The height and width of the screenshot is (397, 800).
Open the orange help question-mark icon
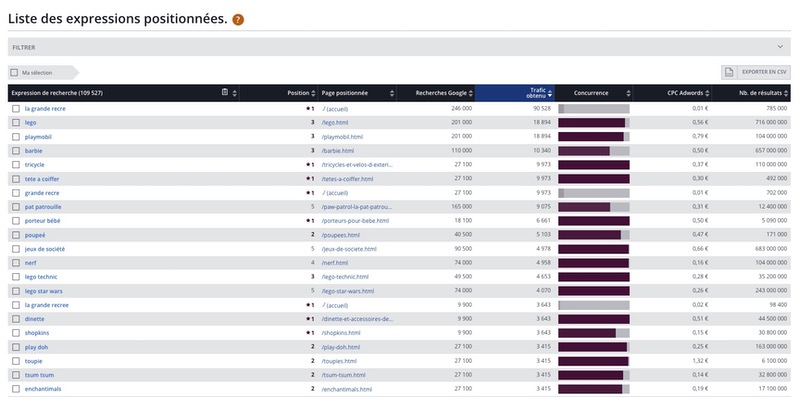238,20
